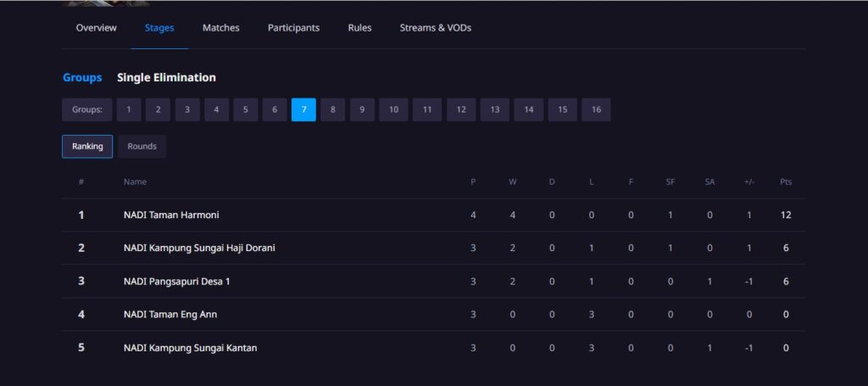Select the Single Elimination stage
The width and height of the screenshot is (868, 386).
point(166,77)
